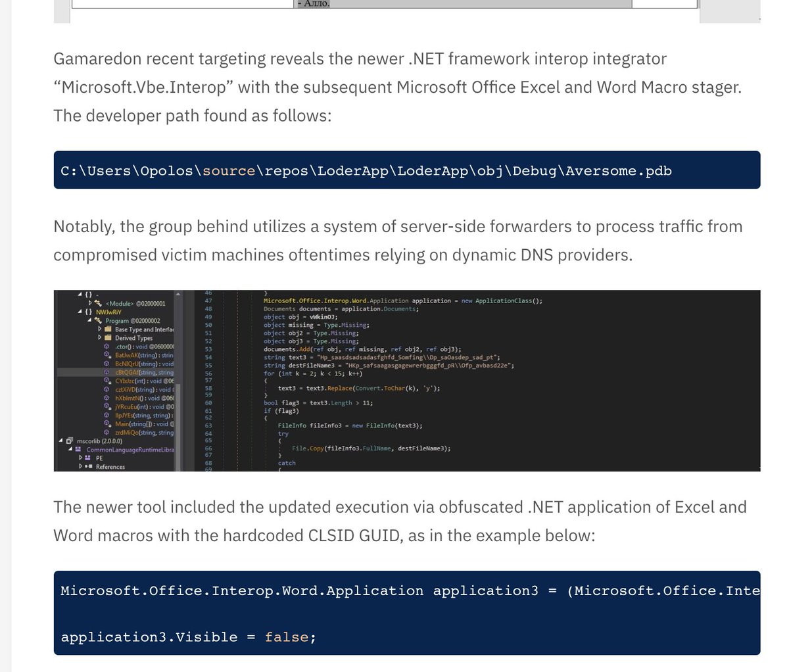789x672 pixels.
Task: Click the Base Type and Interfaces folder icon
Action: 108,329
